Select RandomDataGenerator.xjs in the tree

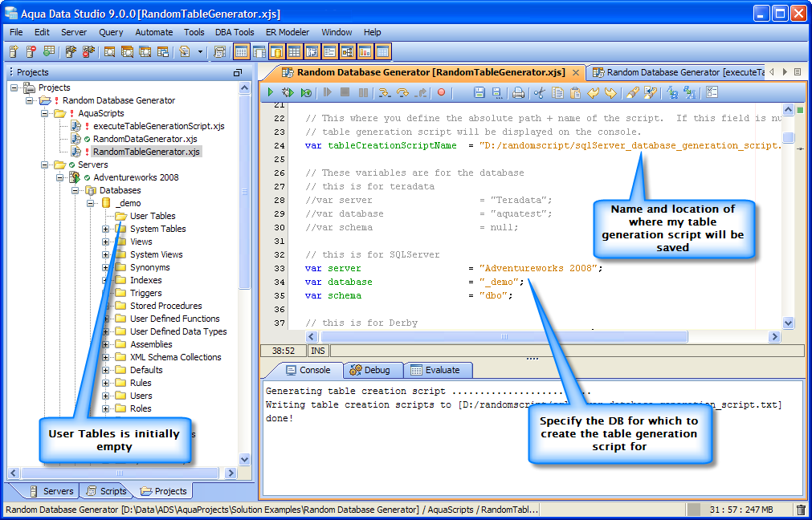point(145,139)
